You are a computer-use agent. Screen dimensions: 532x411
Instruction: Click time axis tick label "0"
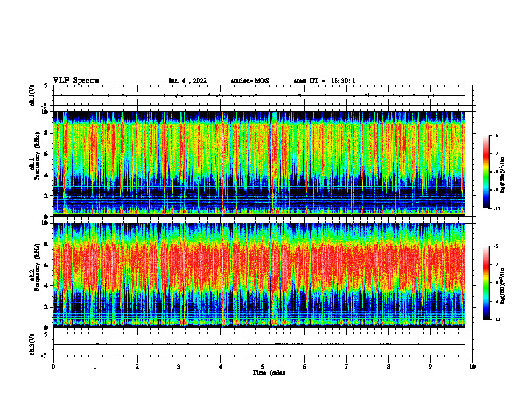point(53,367)
